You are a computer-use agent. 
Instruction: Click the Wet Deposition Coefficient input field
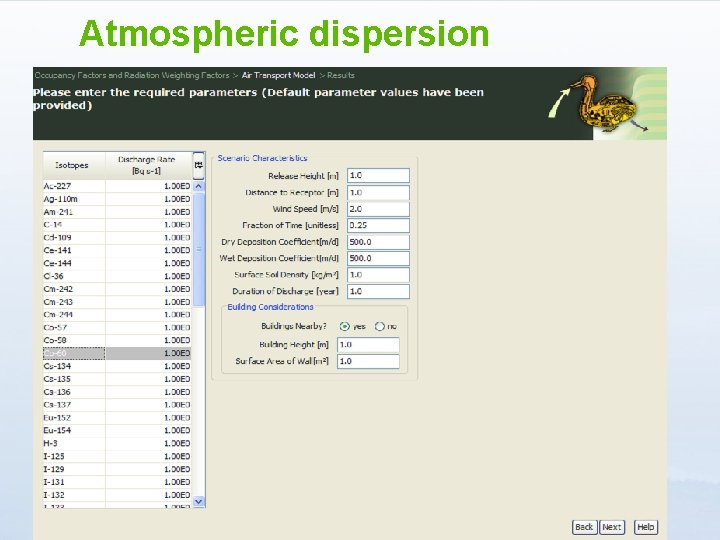378,259
